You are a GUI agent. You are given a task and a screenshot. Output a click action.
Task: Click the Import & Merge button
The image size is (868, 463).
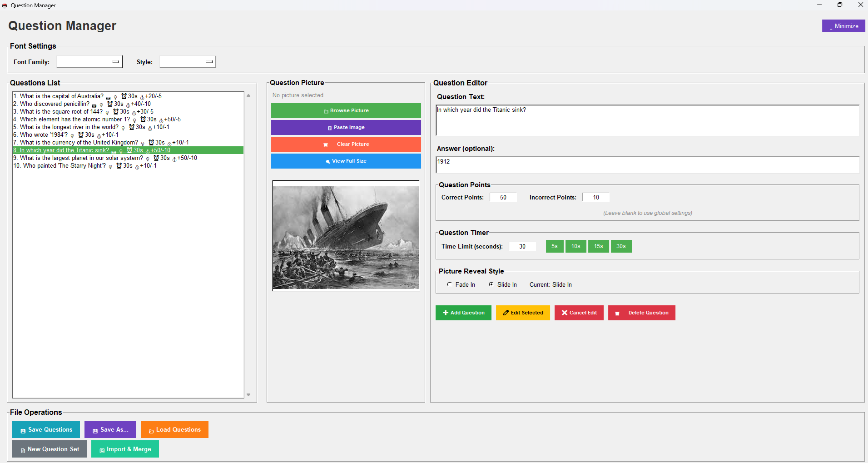[125, 449]
